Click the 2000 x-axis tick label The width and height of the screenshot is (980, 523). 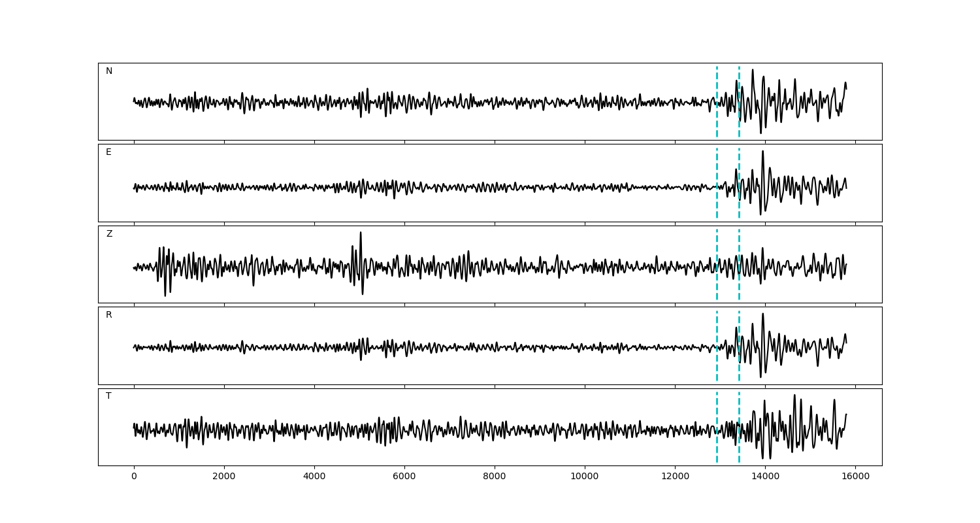coord(224,477)
